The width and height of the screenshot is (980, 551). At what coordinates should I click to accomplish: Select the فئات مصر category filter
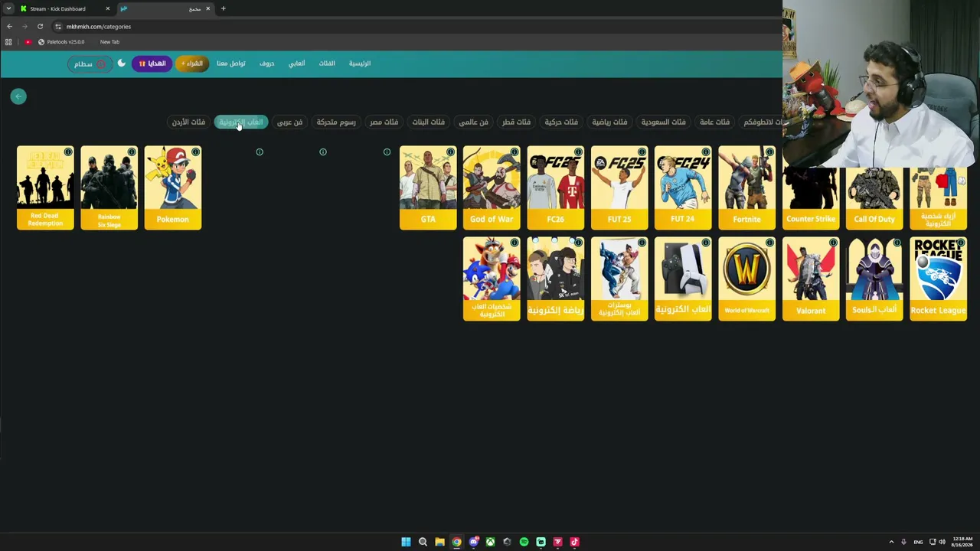coord(384,122)
